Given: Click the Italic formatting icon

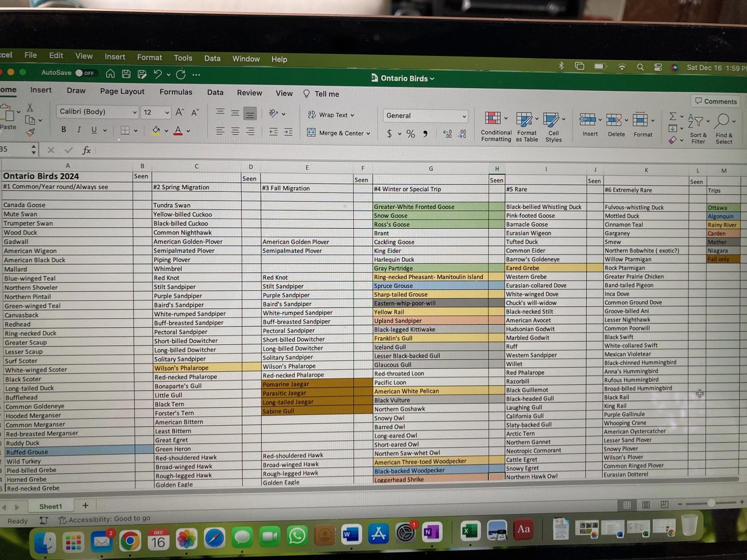Looking at the screenshot, I should 79,130.
